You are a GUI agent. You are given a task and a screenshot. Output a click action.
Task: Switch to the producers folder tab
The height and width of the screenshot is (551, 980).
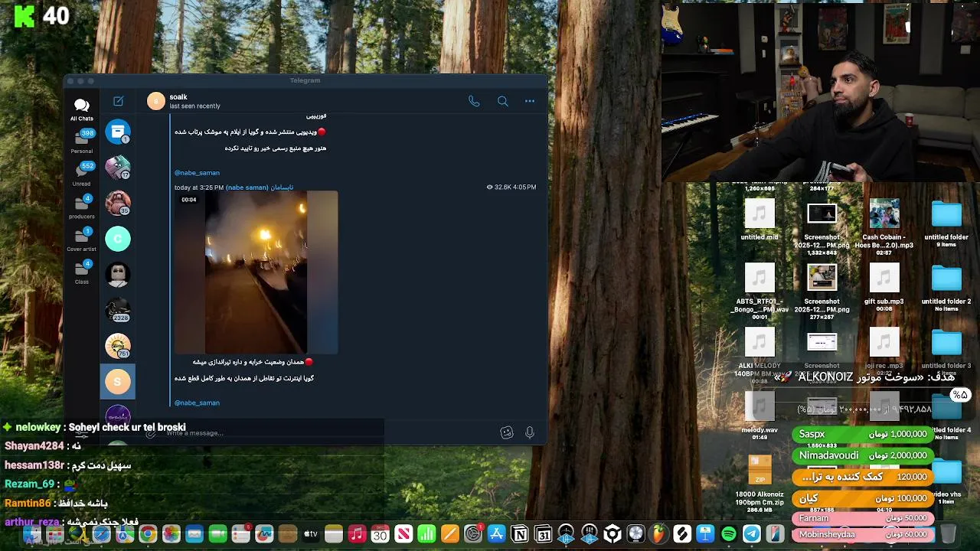(82, 207)
